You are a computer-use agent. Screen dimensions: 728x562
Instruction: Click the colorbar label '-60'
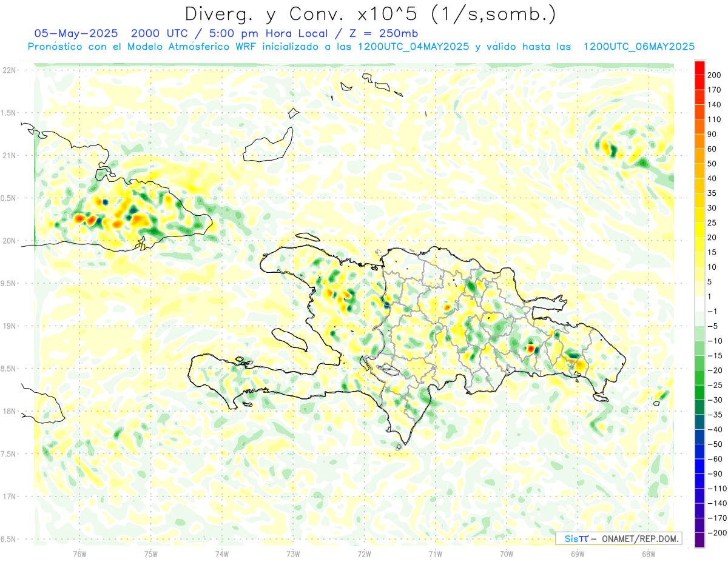(x=716, y=459)
